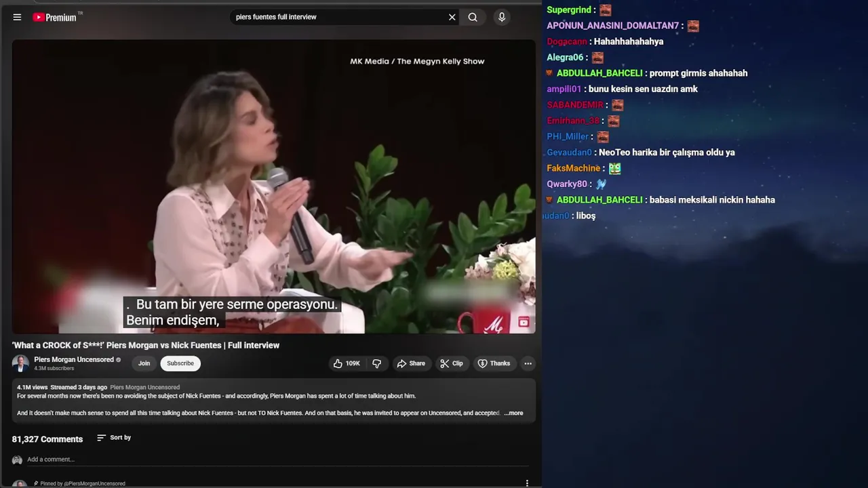This screenshot has height=488, width=868.
Task: Click chat username Alegra06
Action: [565, 58]
